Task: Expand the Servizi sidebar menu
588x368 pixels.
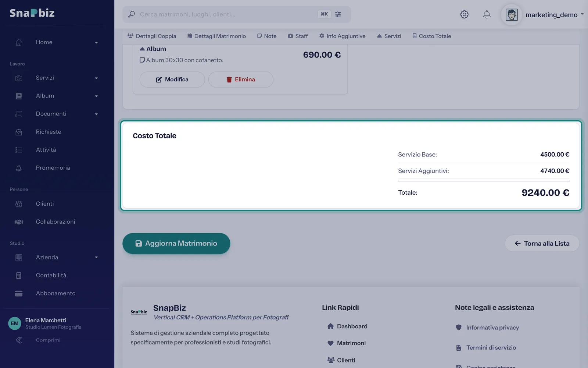Action: pos(96,78)
